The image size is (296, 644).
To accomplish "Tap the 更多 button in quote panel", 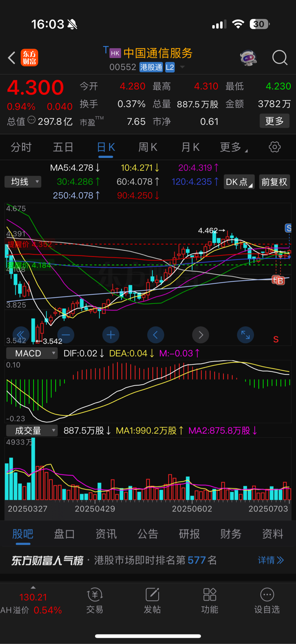I will 274,121.
